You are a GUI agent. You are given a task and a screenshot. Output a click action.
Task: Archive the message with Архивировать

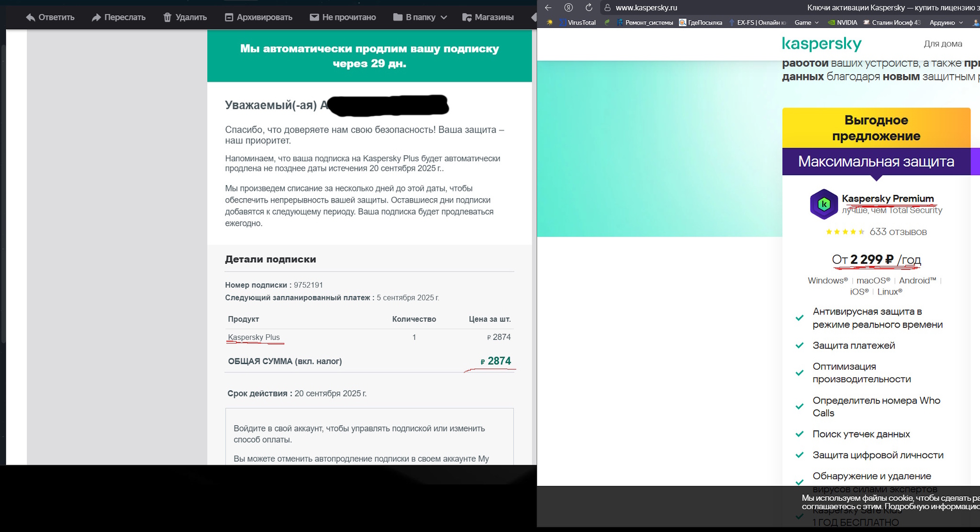[x=258, y=17]
